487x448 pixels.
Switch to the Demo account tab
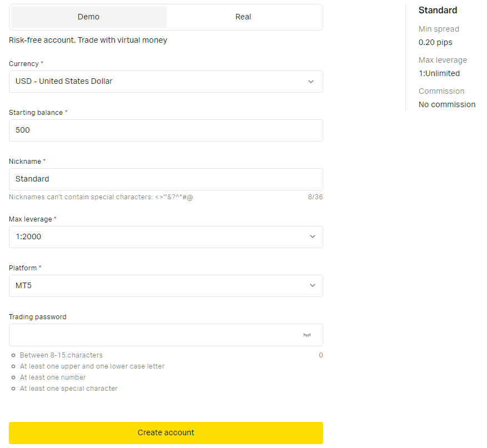[89, 17]
